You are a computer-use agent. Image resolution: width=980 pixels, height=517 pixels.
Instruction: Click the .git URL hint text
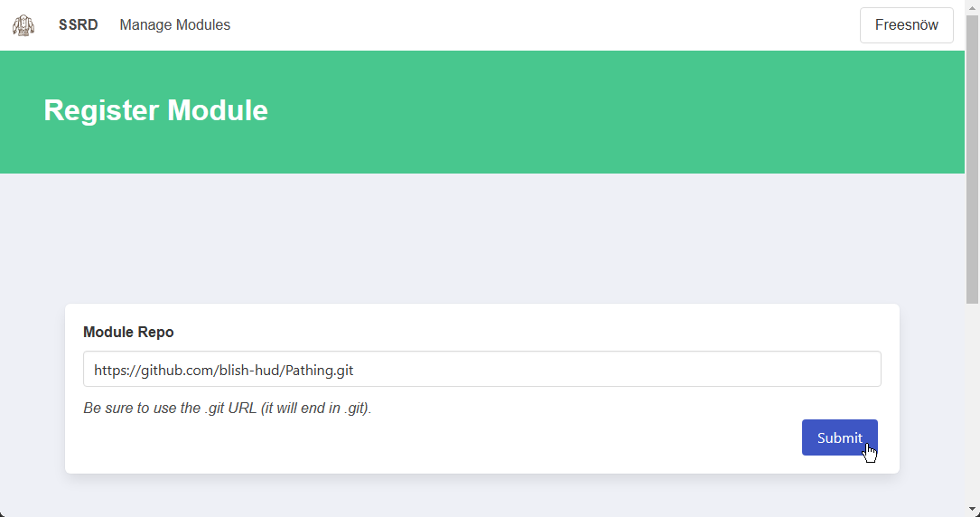pos(228,409)
